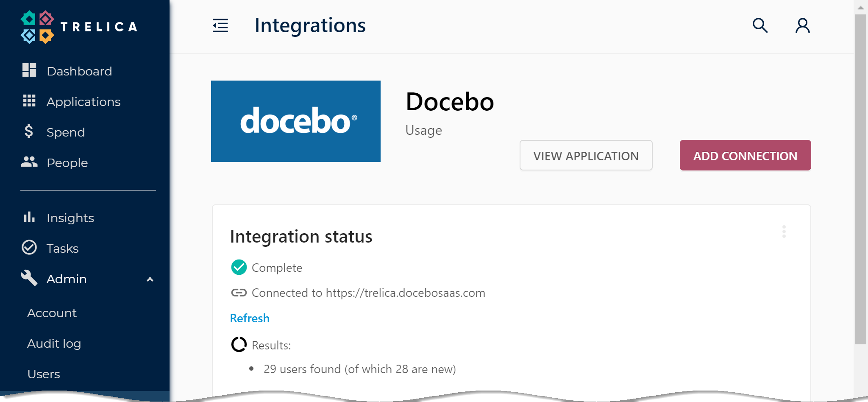This screenshot has width=868, height=402.
Task: Click the Docebo heading
Action: (x=450, y=102)
